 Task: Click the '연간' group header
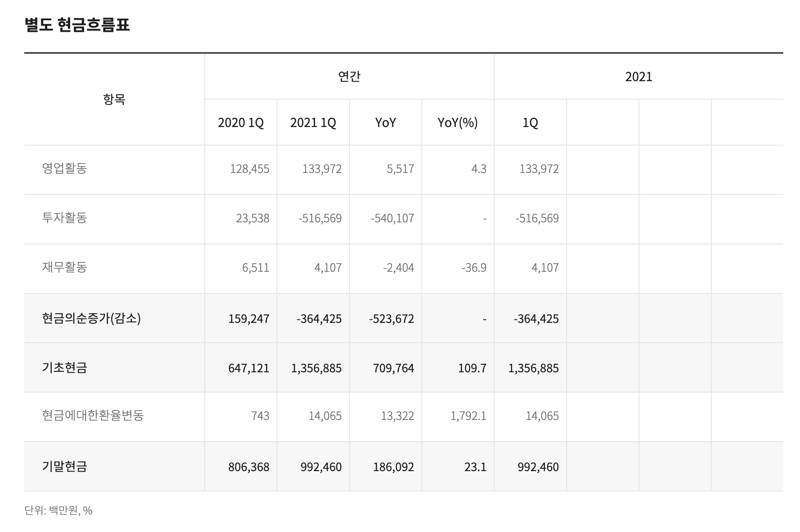(349, 76)
